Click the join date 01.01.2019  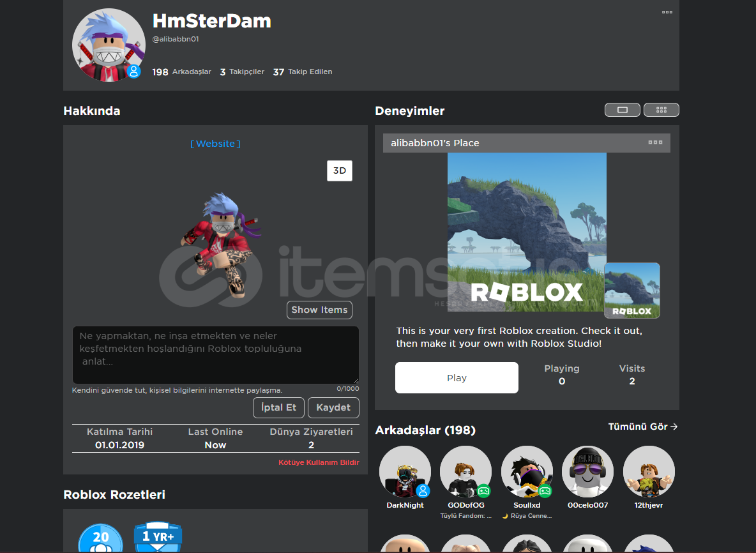pos(119,445)
